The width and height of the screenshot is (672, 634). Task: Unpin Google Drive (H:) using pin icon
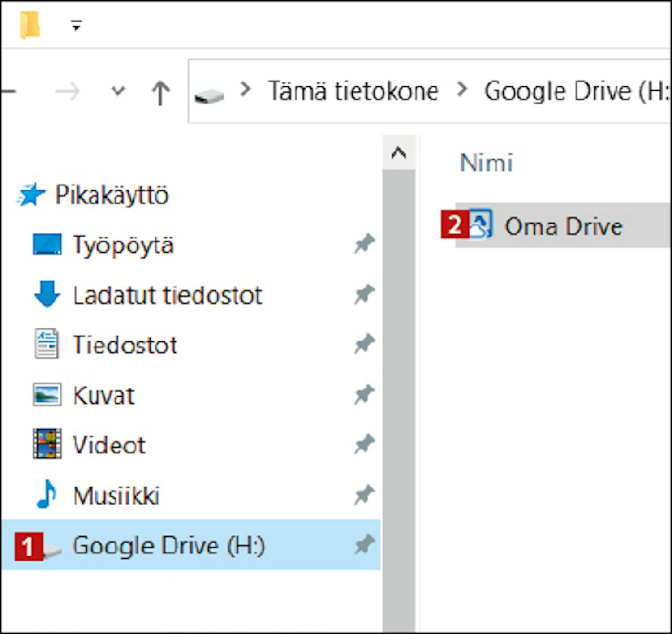tap(364, 545)
